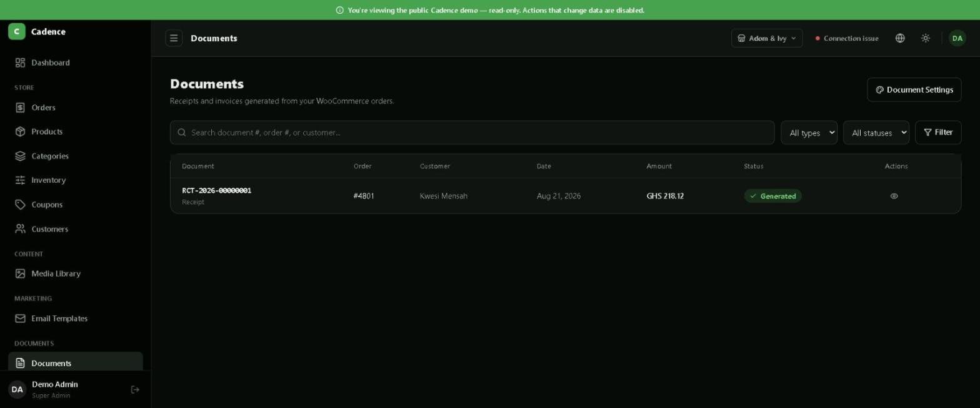Viewport: 980px width, 408px height.
Task: Click the Status column header
Action: point(754,166)
